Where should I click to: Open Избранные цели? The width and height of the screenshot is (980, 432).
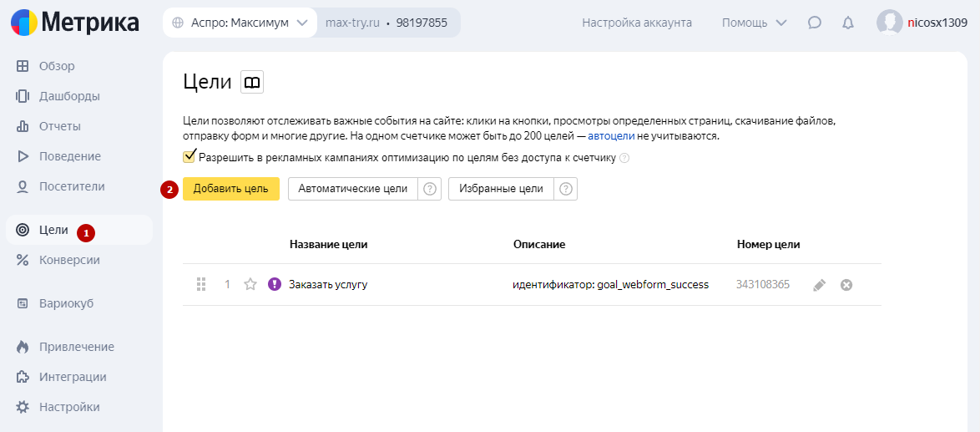pyautogui.click(x=501, y=188)
